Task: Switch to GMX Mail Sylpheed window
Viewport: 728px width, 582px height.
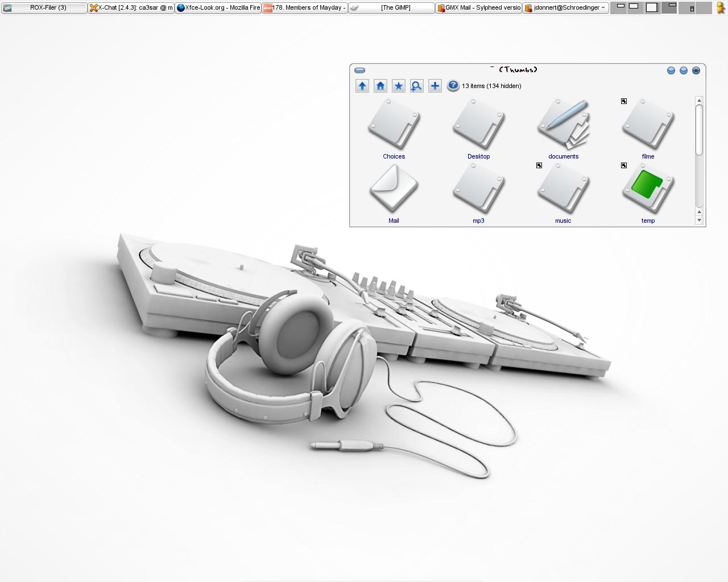Action: pos(478,7)
